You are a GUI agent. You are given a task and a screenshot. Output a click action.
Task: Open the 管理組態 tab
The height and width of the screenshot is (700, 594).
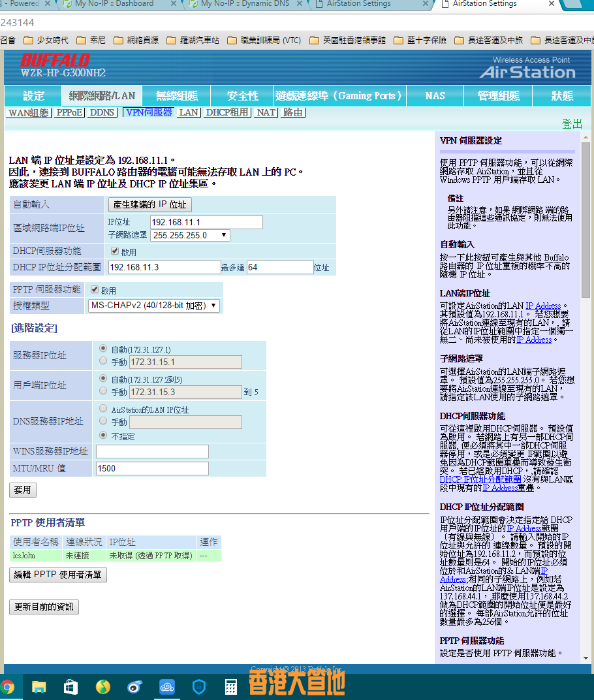[x=499, y=96]
